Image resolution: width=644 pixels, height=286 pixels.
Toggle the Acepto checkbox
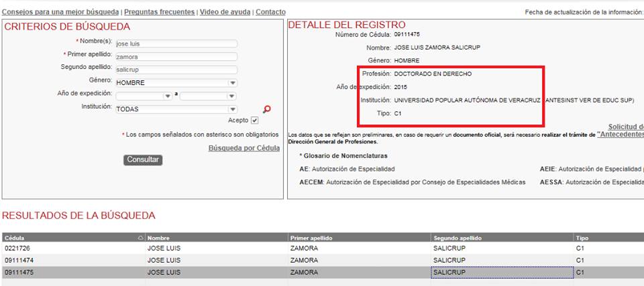254,121
